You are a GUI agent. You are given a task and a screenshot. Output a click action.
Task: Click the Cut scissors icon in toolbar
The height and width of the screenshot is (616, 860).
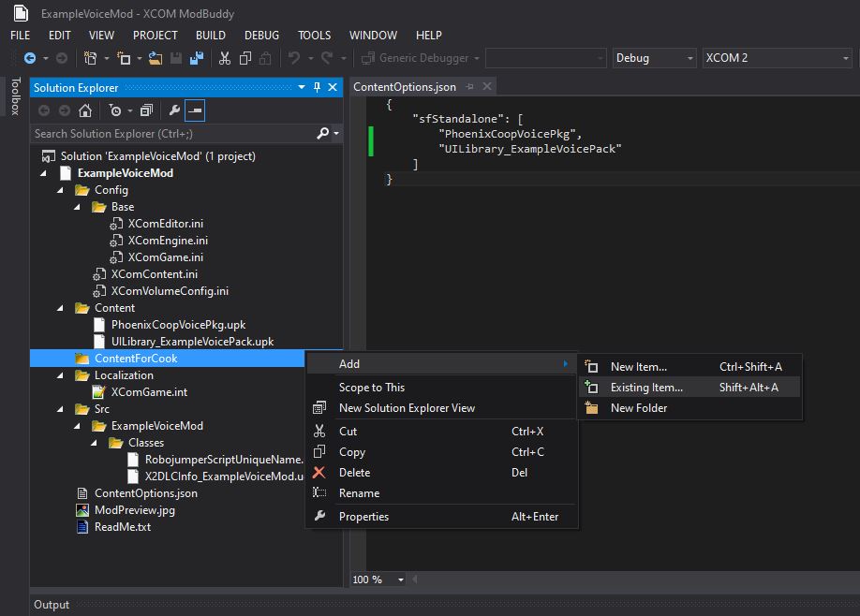pos(225,58)
